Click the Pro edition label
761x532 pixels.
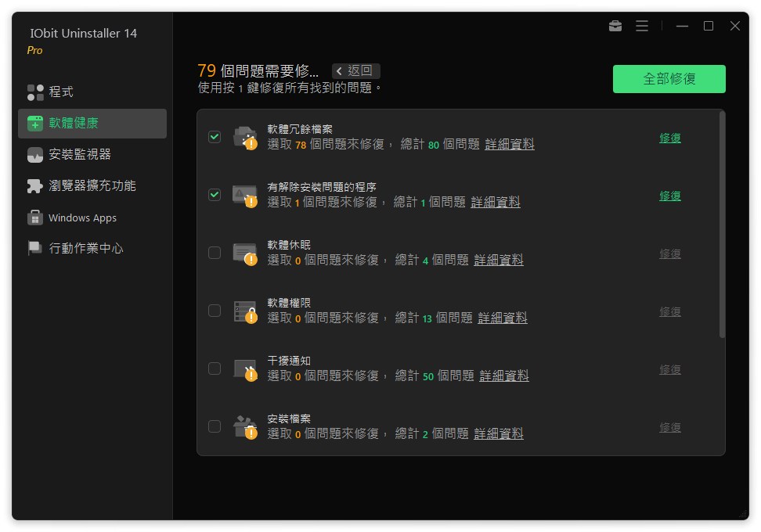(x=34, y=50)
